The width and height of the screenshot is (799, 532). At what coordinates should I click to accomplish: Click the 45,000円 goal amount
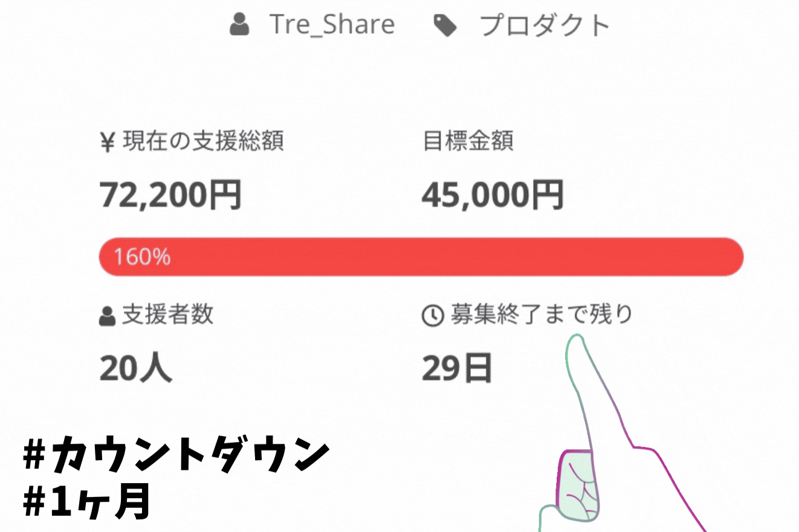click(x=493, y=196)
